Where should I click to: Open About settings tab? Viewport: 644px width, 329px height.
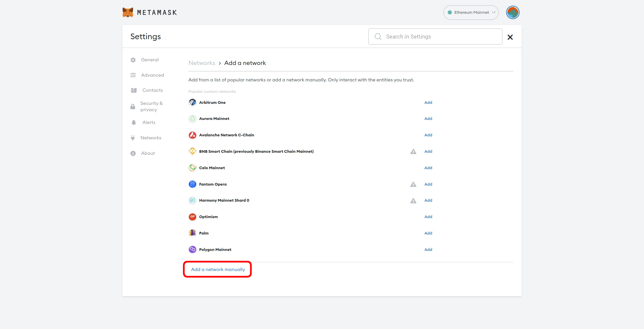[148, 153]
